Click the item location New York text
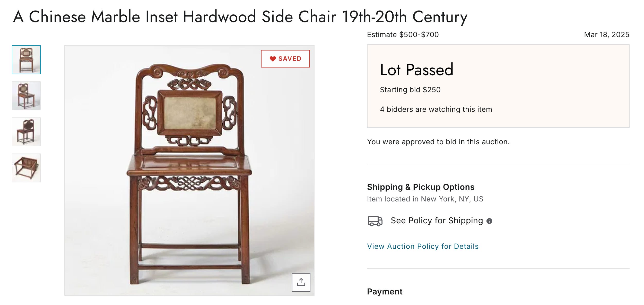644x305 pixels. click(x=425, y=199)
